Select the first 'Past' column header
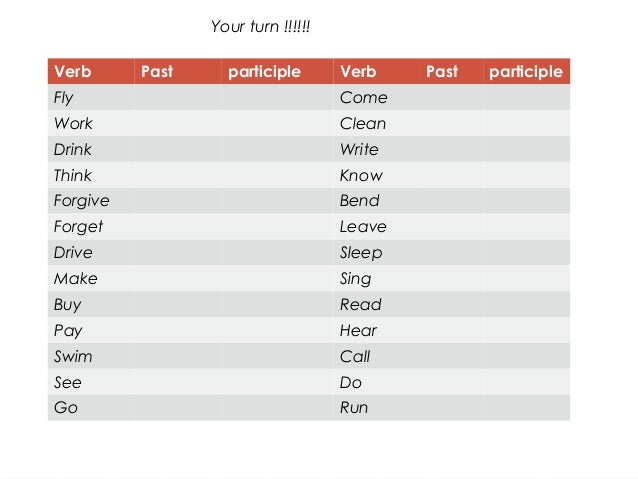 178,71
